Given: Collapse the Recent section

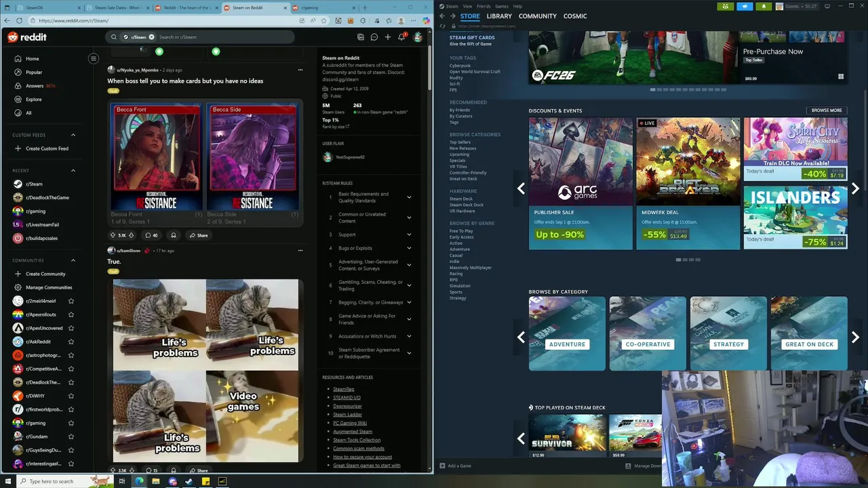Looking at the screenshot, I should click(73, 171).
